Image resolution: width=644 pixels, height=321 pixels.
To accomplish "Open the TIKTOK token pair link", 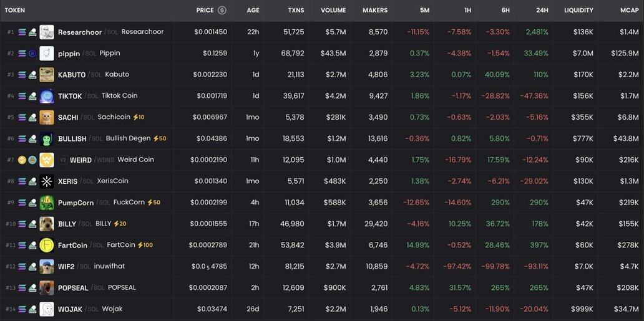I will (x=70, y=97).
